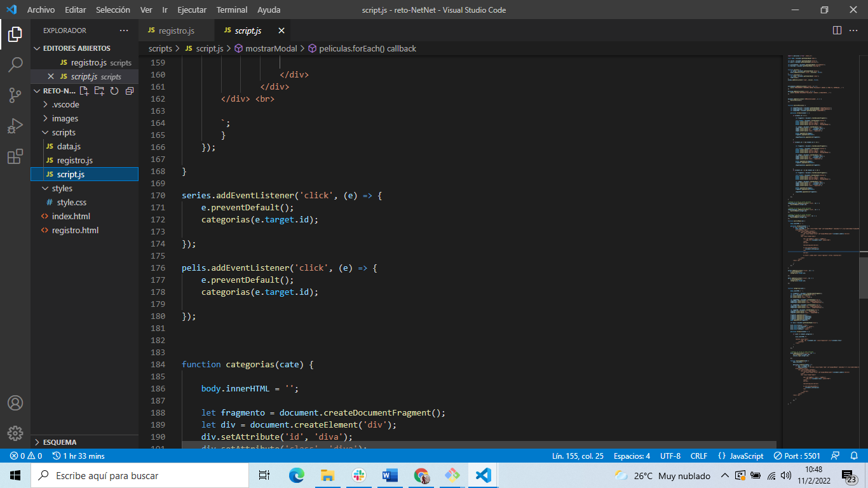Open style.css in the file tree

[85, 203]
